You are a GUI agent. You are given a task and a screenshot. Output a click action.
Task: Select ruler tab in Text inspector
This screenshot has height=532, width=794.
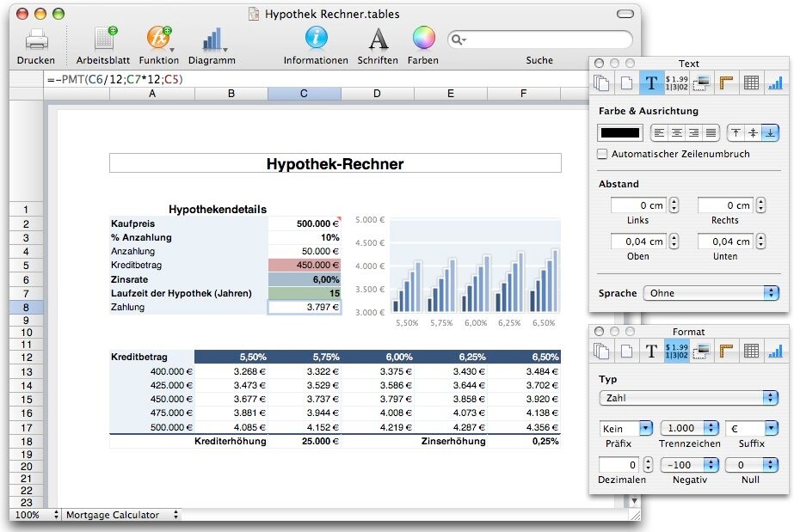[x=726, y=83]
